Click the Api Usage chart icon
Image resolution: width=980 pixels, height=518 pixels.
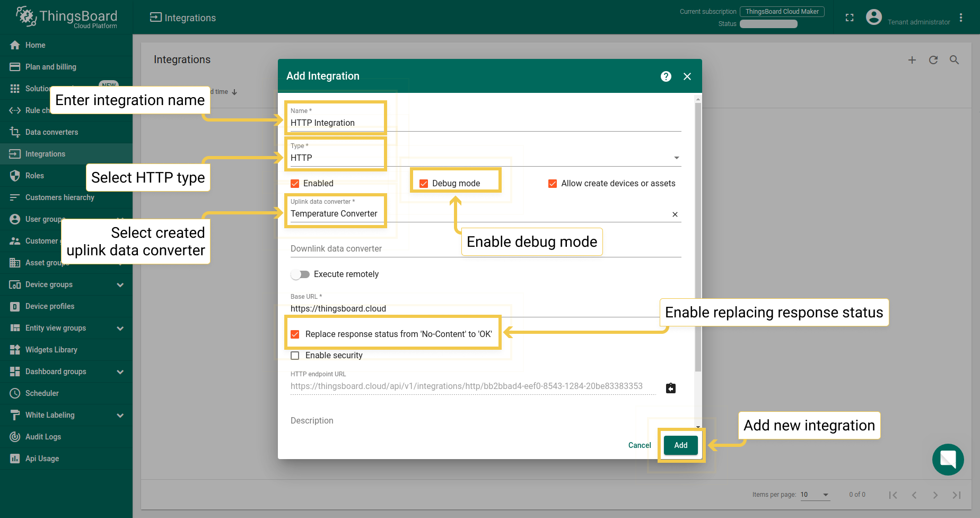coord(15,459)
